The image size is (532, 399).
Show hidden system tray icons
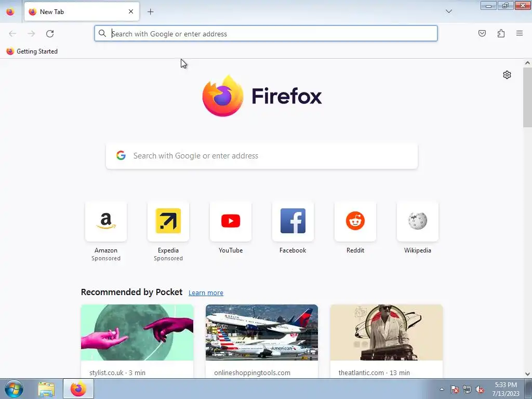point(442,389)
